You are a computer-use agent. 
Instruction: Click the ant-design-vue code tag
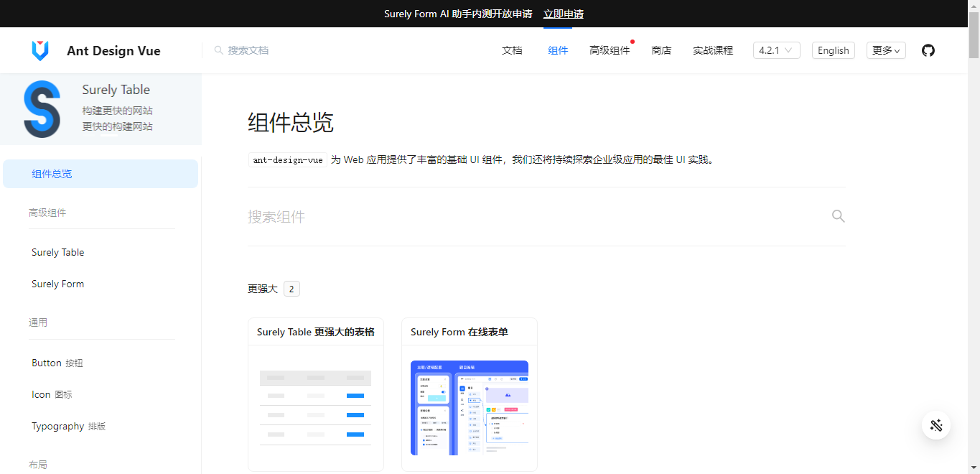pyautogui.click(x=288, y=160)
